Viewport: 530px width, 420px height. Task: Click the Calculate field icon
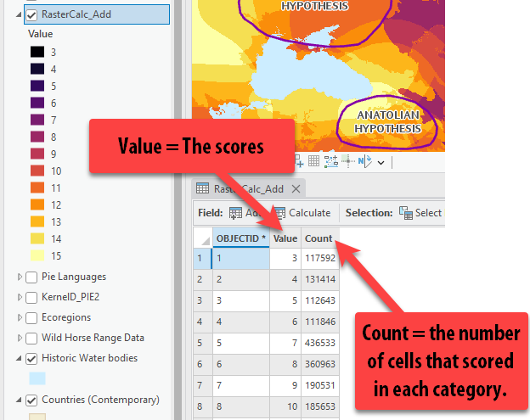pos(279,213)
